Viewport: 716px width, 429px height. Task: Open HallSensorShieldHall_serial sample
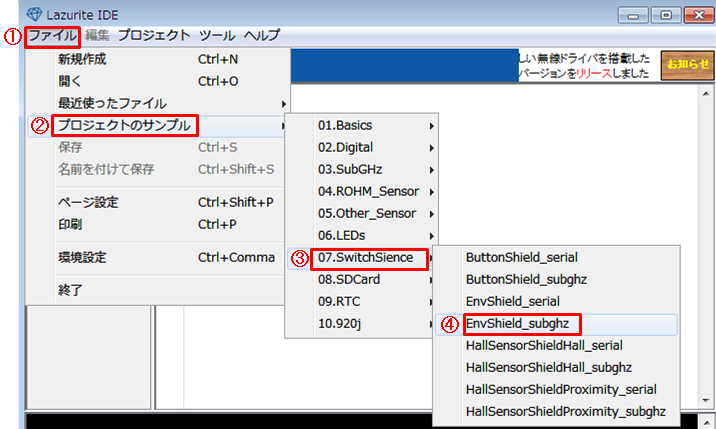(x=556, y=345)
